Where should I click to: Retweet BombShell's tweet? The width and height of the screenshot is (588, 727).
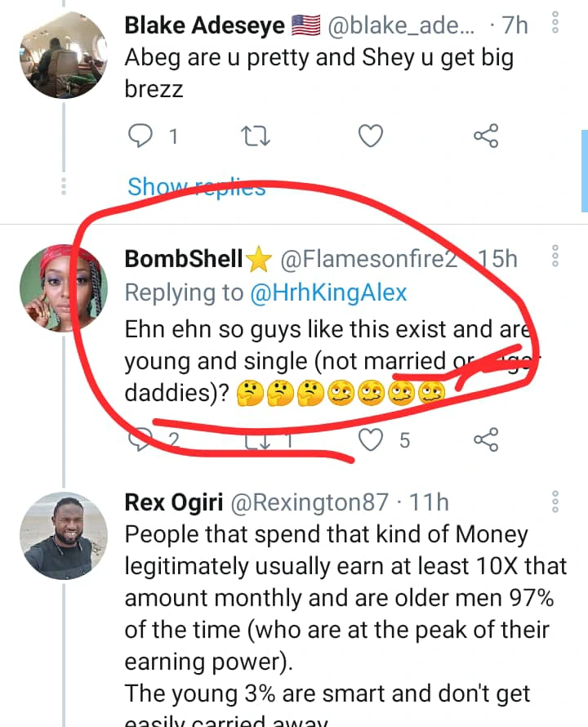[x=257, y=441]
